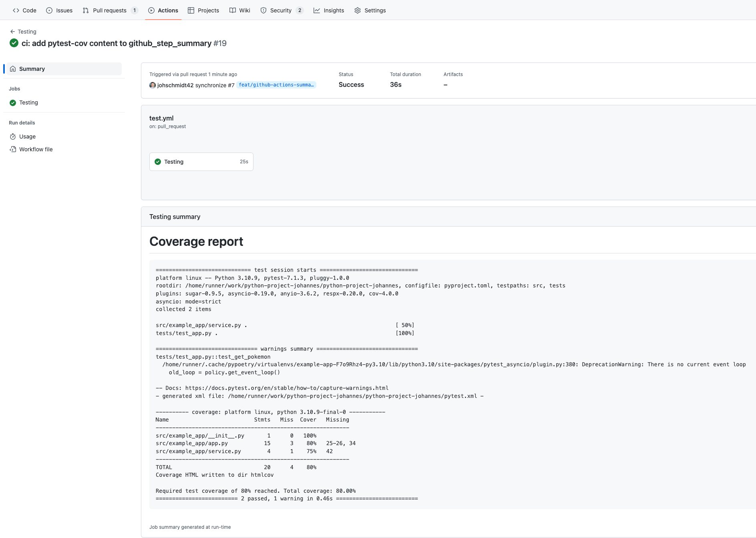The width and height of the screenshot is (756, 538).
Task: Click the Coverage report heading
Action: tap(196, 241)
